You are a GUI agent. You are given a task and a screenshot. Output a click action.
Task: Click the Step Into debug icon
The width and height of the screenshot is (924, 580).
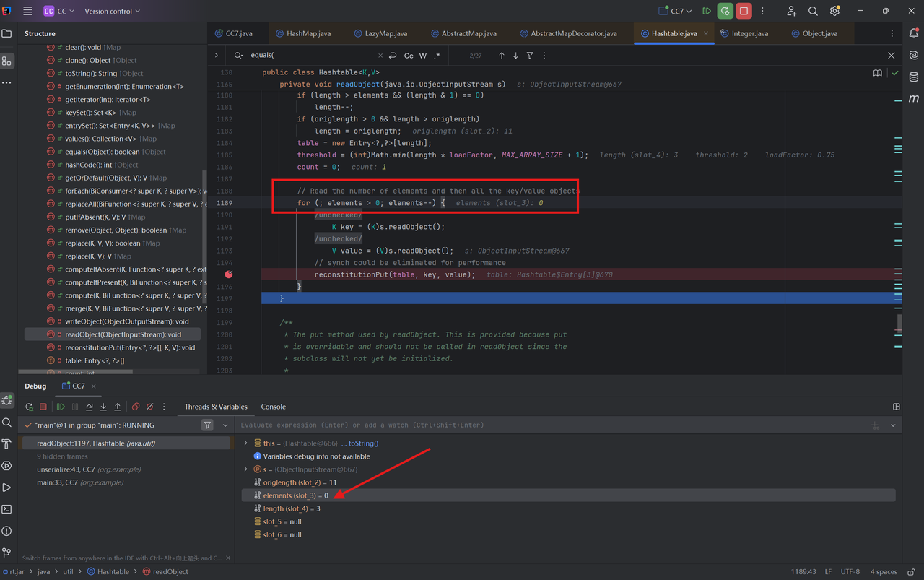(x=103, y=407)
